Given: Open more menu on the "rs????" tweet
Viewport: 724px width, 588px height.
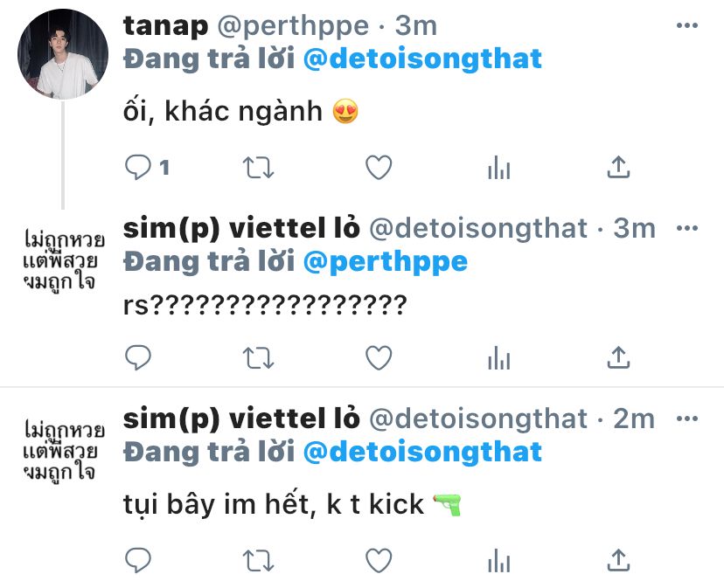Looking at the screenshot, I should pos(689,228).
